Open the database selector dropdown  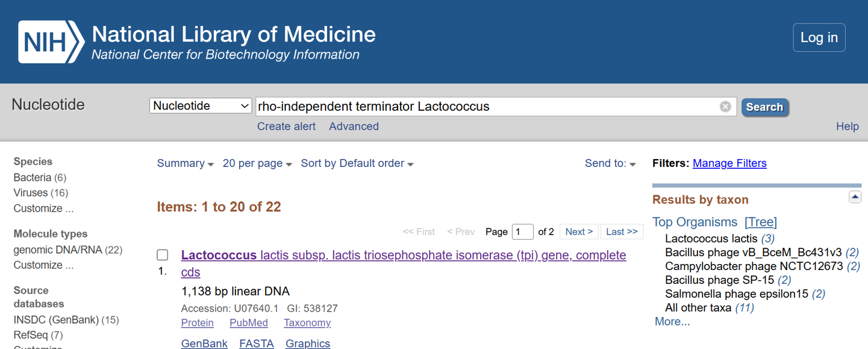(x=201, y=106)
